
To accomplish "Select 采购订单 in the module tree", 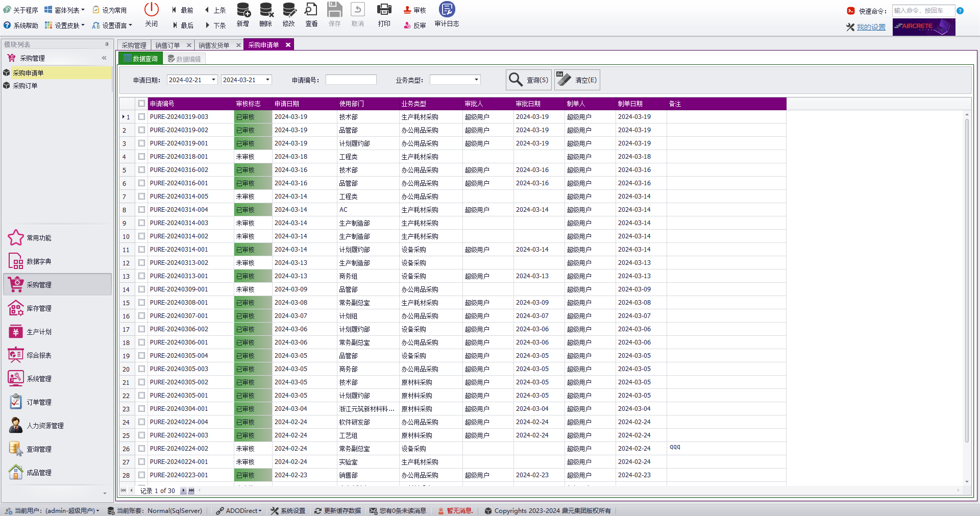I will point(25,86).
